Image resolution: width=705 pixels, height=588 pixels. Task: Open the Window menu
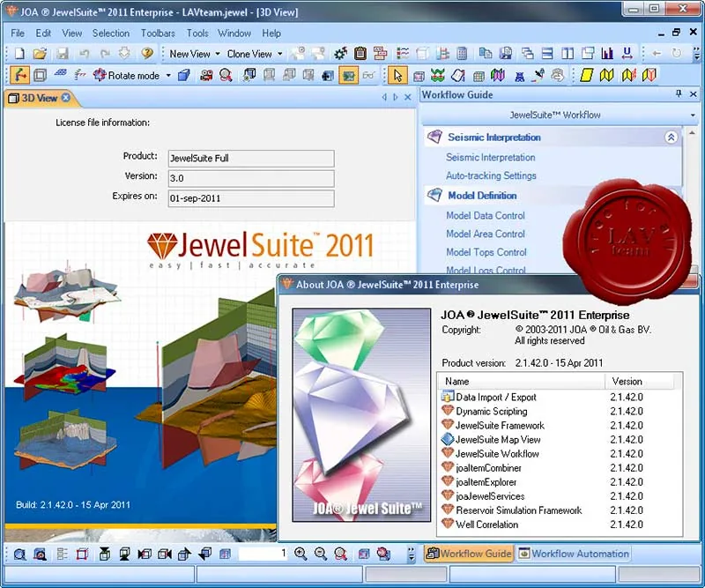coord(234,33)
